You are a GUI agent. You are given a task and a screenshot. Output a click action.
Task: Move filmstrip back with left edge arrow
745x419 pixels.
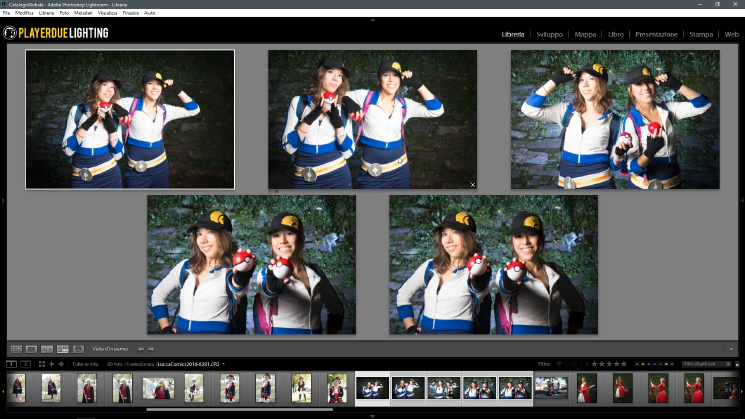(x=3, y=392)
